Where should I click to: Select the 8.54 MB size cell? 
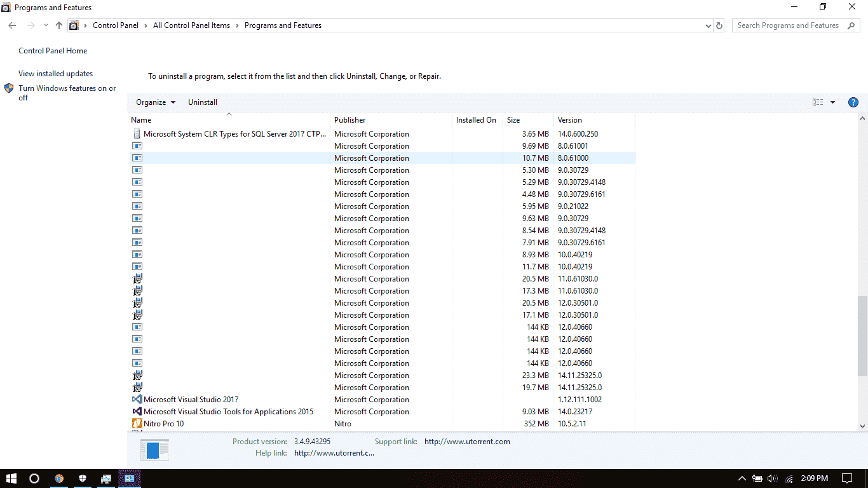coord(535,231)
